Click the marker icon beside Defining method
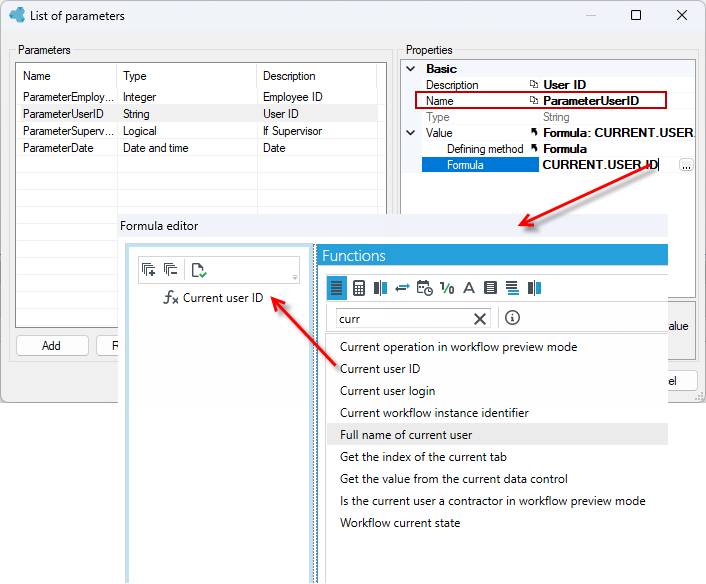Screen dimensions: 706x584 click(534, 148)
